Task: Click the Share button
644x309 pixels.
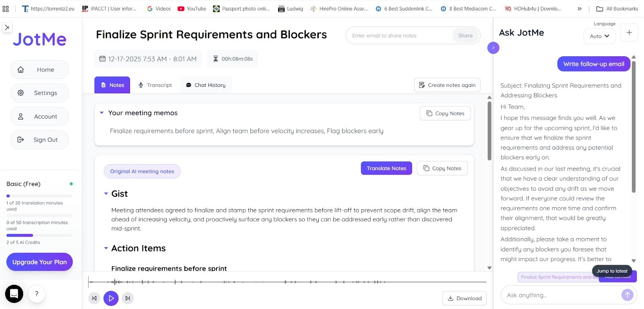Action: pos(465,35)
